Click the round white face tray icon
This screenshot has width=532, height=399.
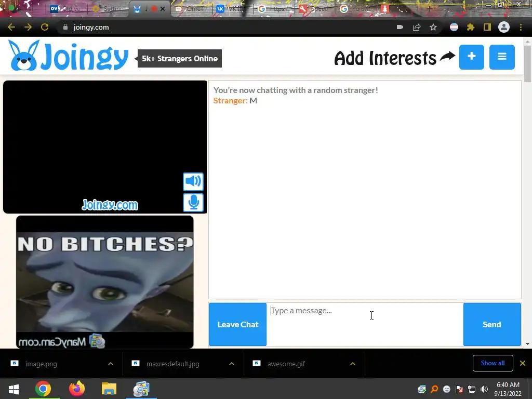click(x=447, y=389)
